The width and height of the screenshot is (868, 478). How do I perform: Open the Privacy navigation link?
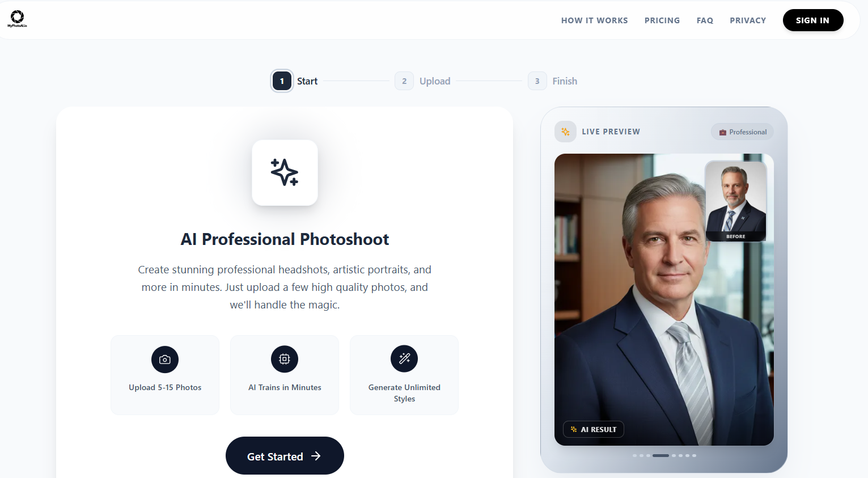tap(748, 20)
